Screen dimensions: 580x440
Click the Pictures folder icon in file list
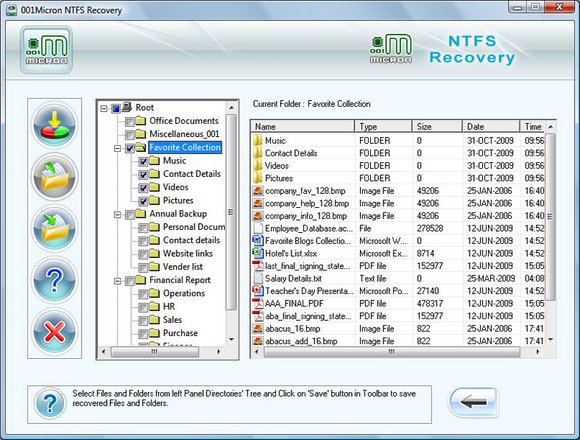pos(258,178)
